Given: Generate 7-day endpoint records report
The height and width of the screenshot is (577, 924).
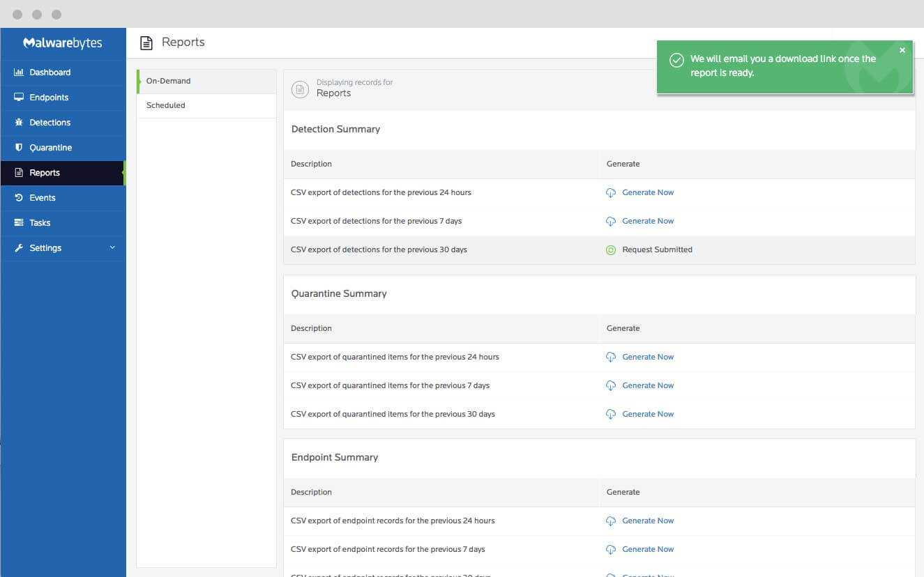Looking at the screenshot, I should click(647, 549).
